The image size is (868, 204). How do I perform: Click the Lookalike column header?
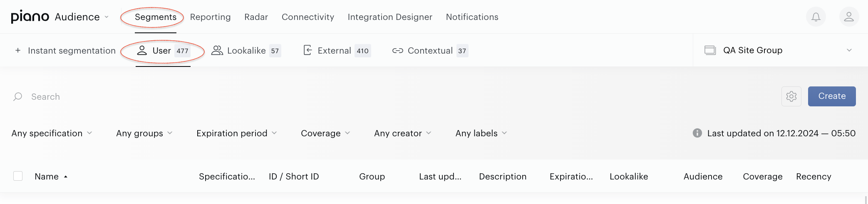[629, 177]
